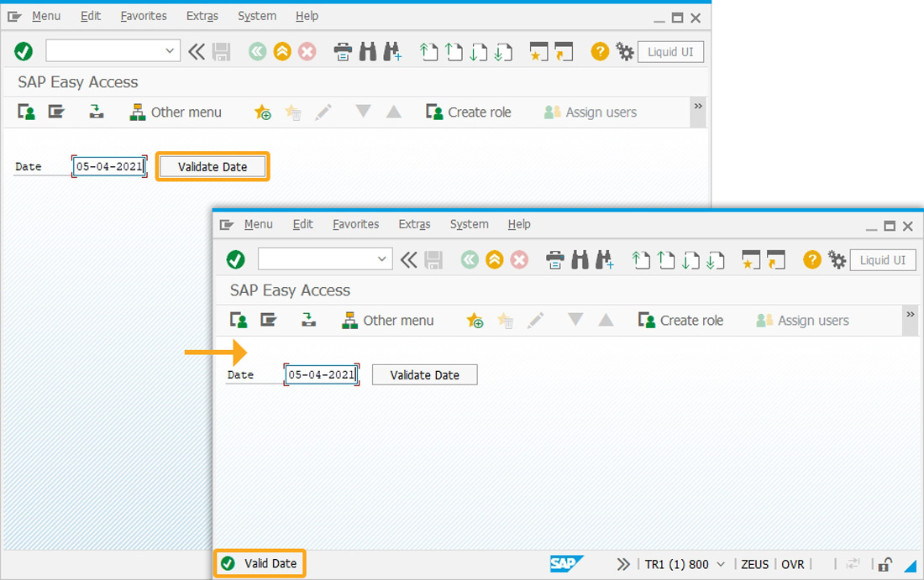Click the First Page icon in the front window

pyautogui.click(x=641, y=259)
